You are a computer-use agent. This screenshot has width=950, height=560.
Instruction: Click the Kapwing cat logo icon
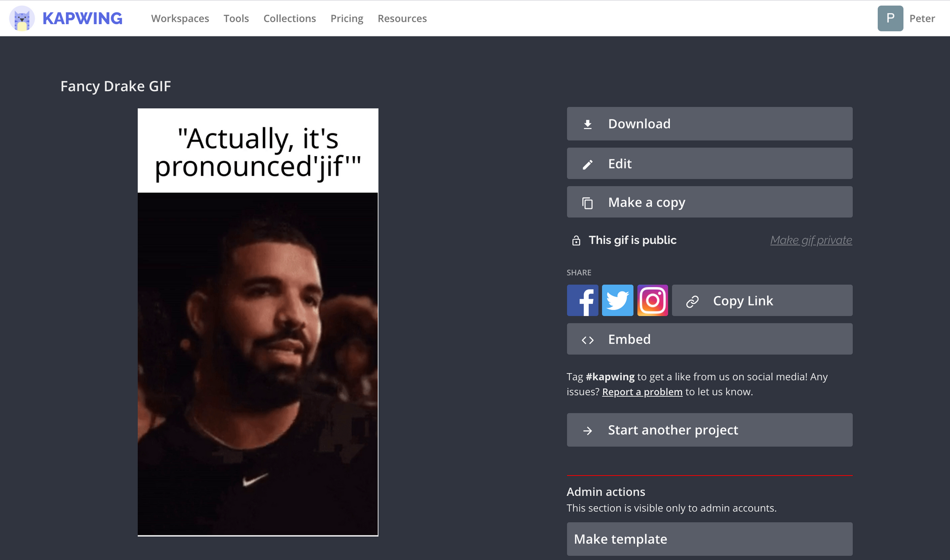(22, 19)
